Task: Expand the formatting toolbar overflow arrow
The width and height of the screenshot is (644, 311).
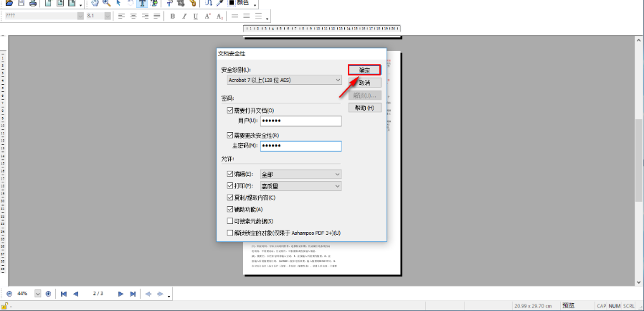Action: pyautogui.click(x=267, y=19)
